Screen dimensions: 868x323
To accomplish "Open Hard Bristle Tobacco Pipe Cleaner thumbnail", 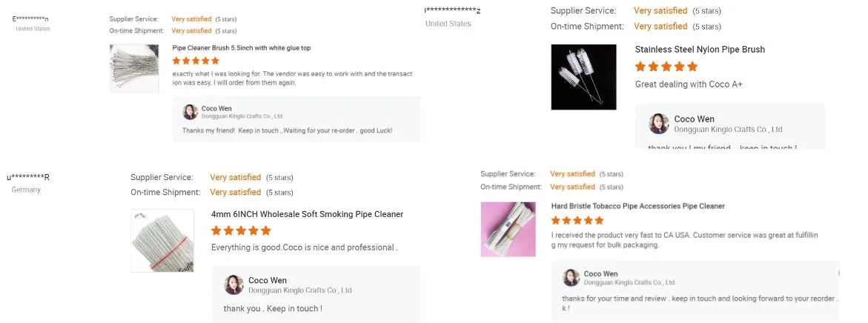I will coord(508,230).
